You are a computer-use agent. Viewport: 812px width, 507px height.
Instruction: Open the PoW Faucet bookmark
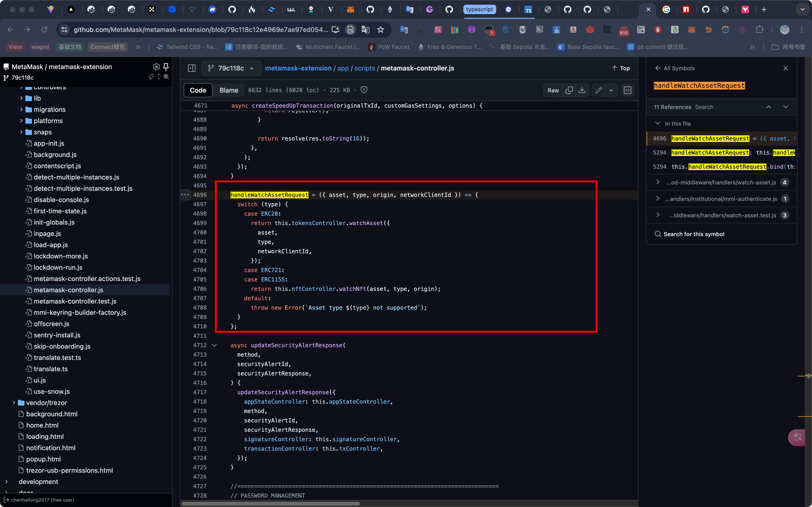click(389, 47)
